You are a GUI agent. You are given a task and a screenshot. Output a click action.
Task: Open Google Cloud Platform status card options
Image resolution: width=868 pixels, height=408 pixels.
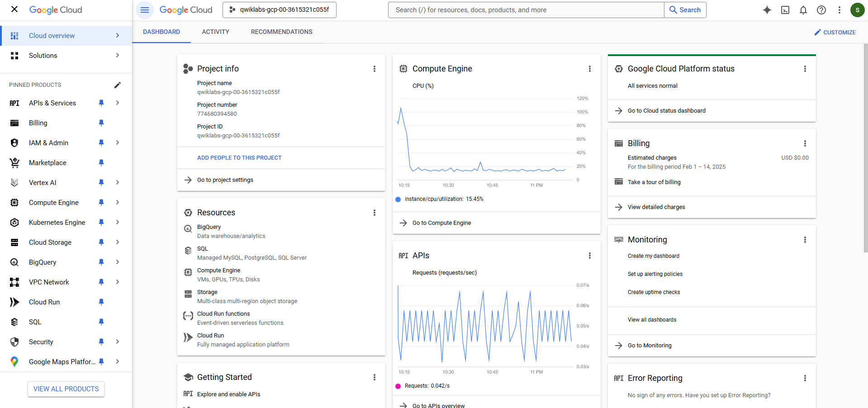point(805,69)
